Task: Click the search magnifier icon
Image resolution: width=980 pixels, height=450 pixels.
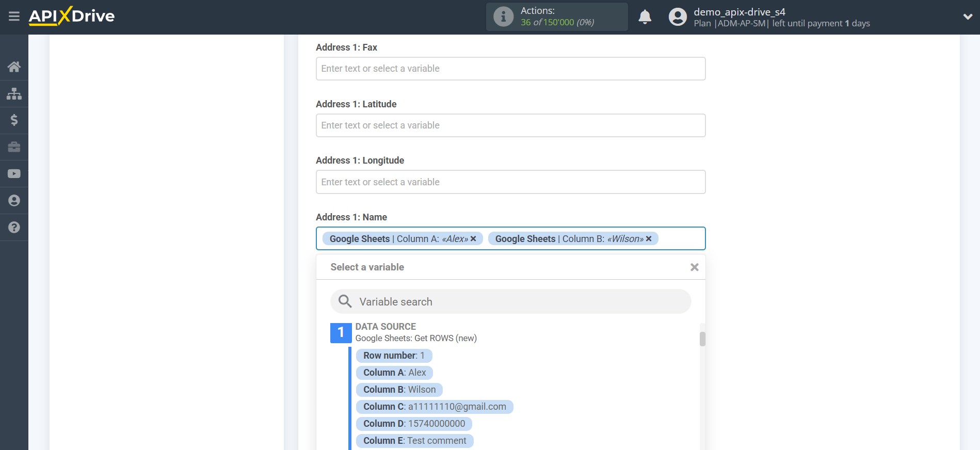Action: tap(345, 301)
